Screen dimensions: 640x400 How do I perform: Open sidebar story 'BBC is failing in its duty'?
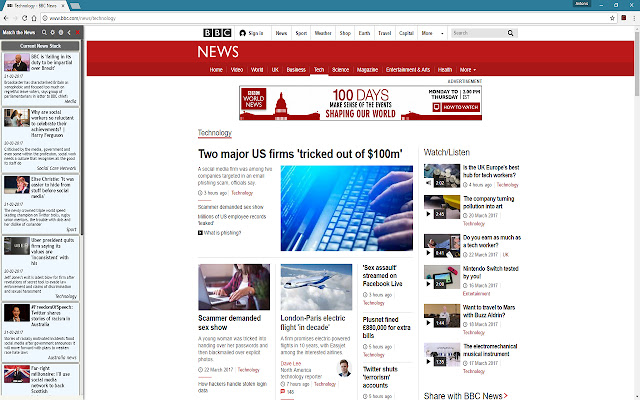40,79
